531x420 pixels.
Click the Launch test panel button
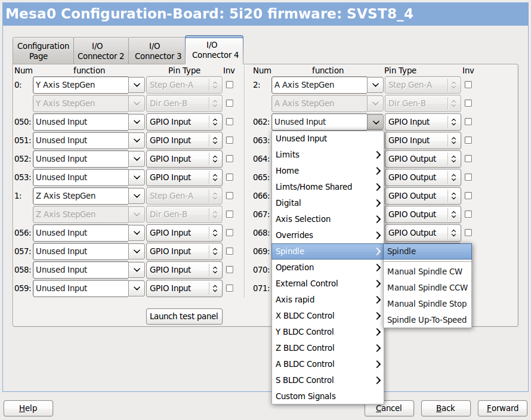tap(184, 316)
